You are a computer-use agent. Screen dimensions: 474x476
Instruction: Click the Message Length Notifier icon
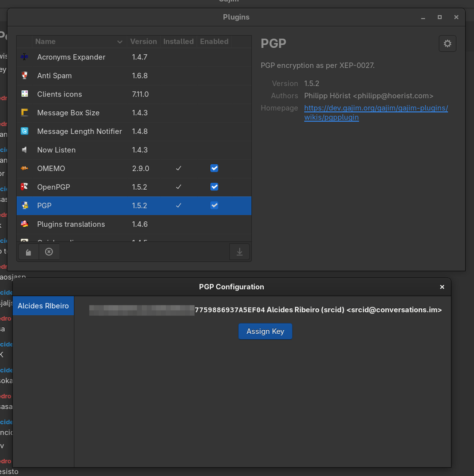point(24,131)
